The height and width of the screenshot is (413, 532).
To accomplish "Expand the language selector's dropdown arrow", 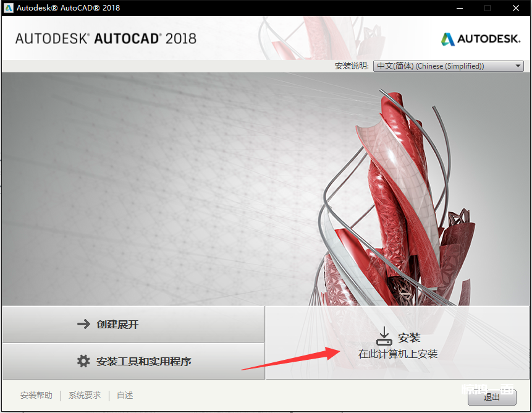I will coord(518,66).
